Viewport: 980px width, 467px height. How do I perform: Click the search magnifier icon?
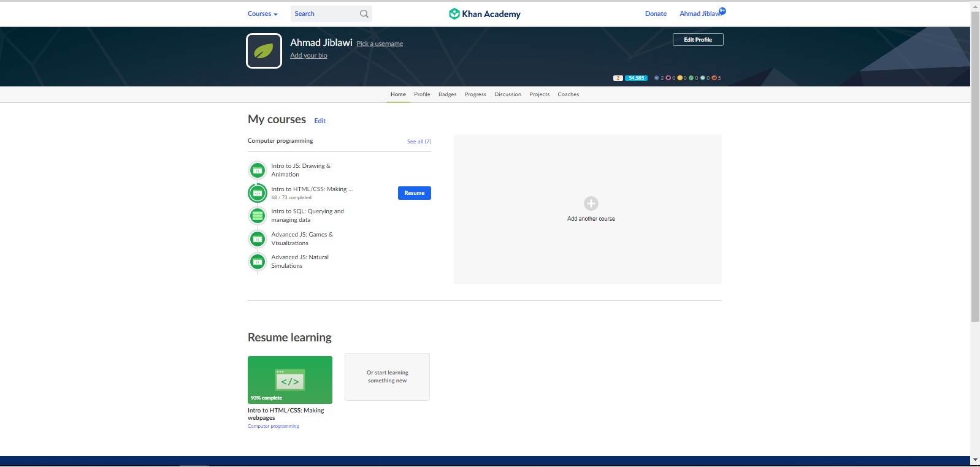364,13
